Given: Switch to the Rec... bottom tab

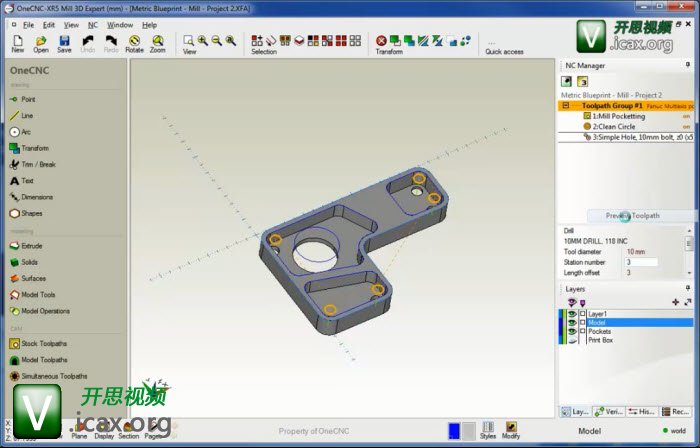Looking at the screenshot, I should 675,411.
